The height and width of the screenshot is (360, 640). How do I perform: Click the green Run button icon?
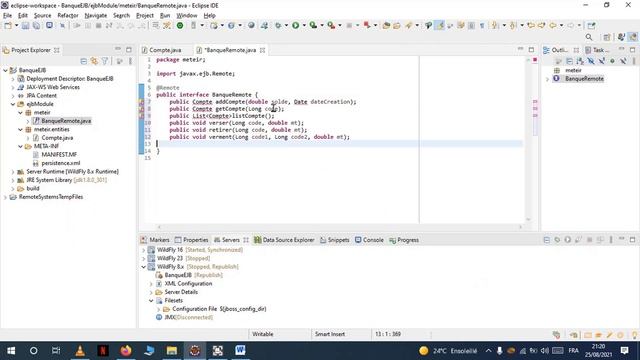coord(296,26)
